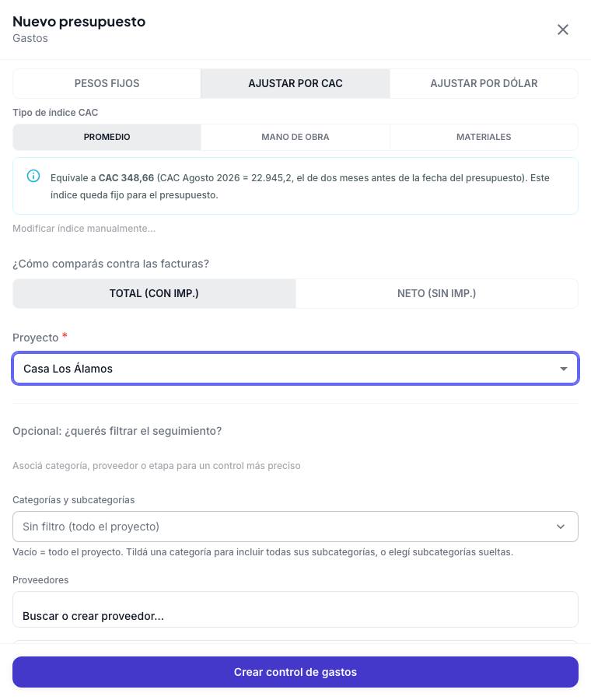Click the CAC info notice box

click(x=295, y=186)
